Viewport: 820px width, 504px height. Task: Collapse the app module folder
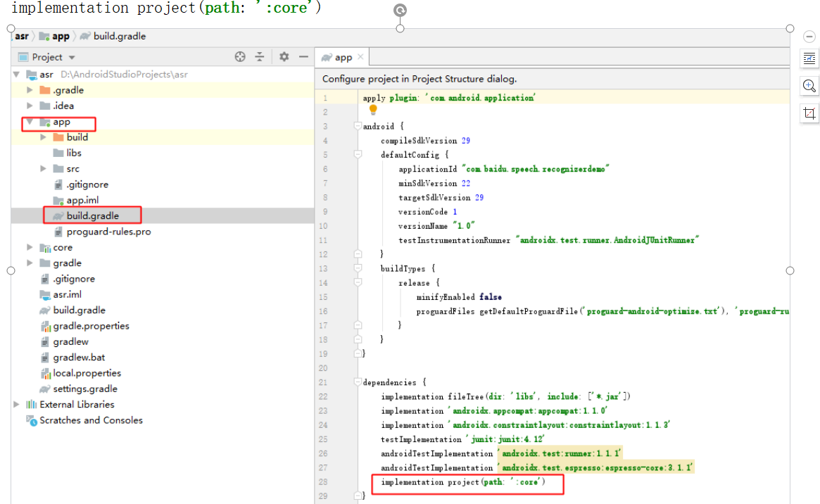click(x=30, y=122)
